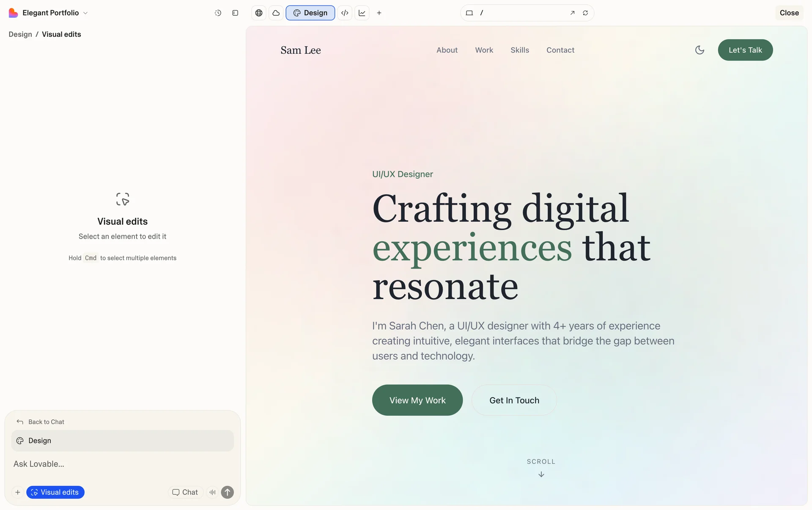Image resolution: width=812 pixels, height=510 pixels.
Task: Refresh the preview page
Action: tap(585, 13)
